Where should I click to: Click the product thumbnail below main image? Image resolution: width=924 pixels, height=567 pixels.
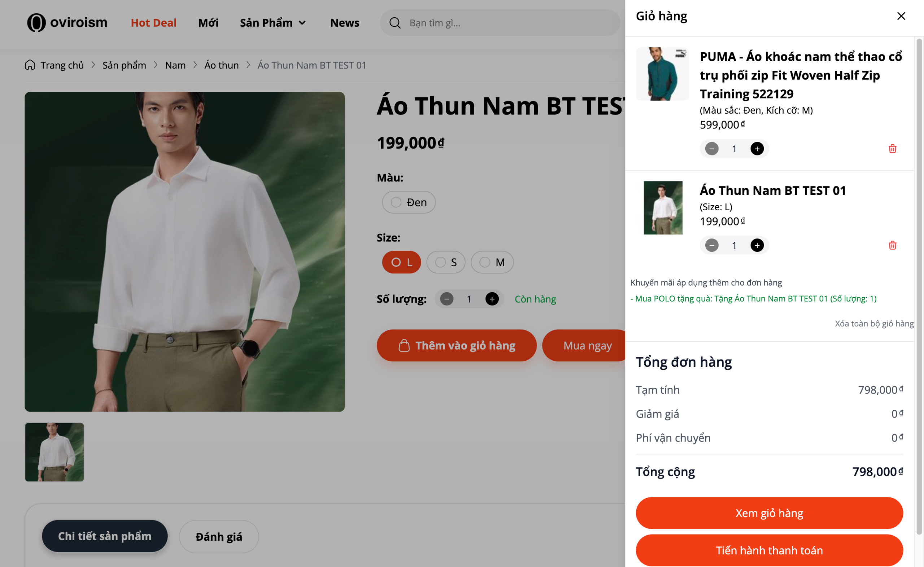coord(55,452)
